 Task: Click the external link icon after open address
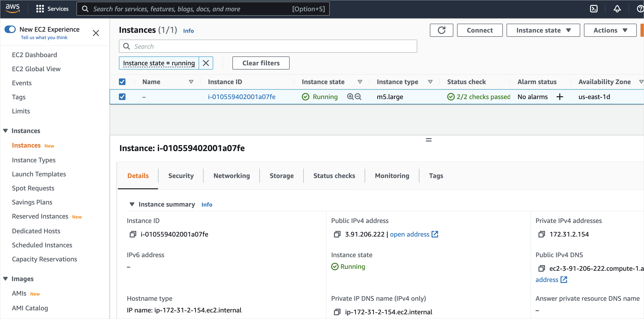click(435, 234)
